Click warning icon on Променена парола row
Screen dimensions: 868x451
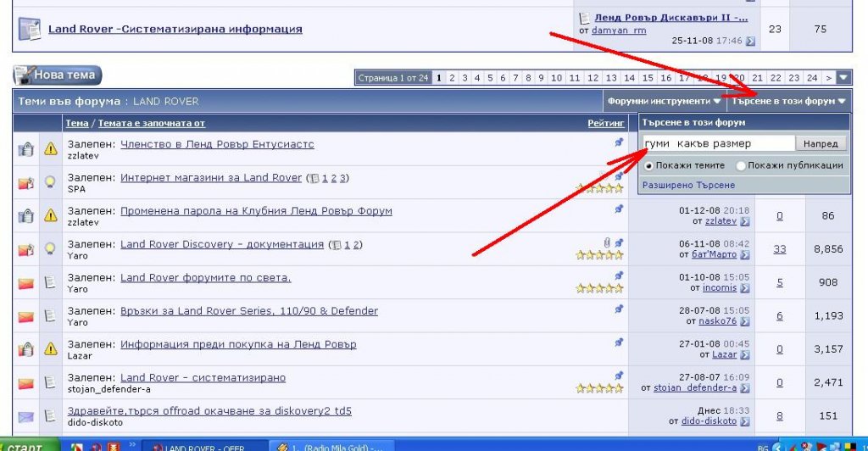[x=50, y=215]
